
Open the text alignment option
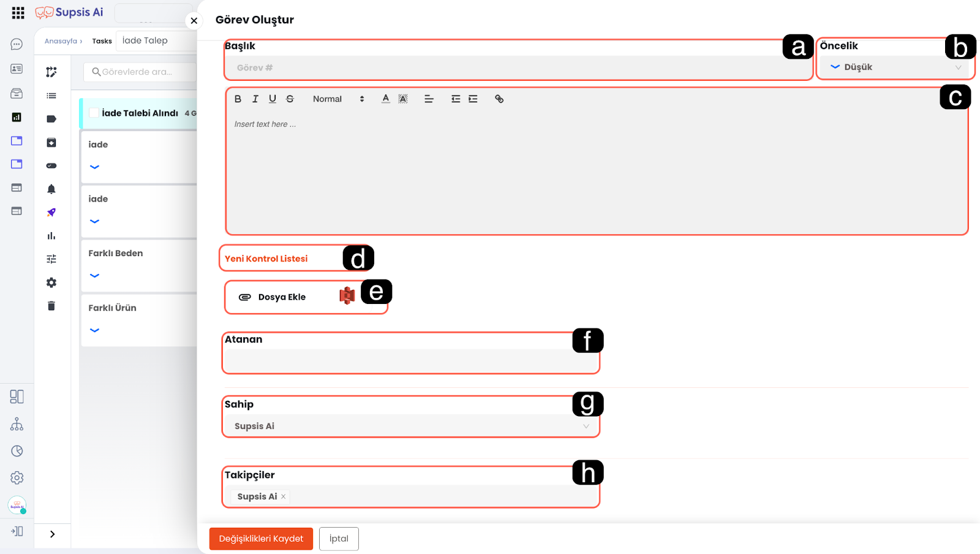(x=429, y=99)
